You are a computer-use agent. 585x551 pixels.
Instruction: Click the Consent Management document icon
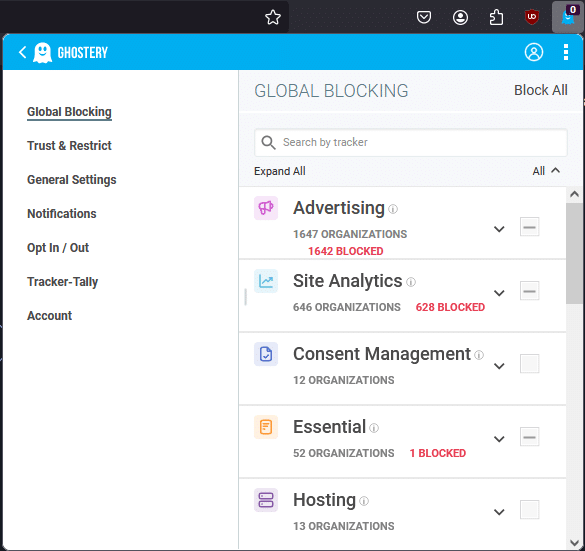(x=266, y=354)
